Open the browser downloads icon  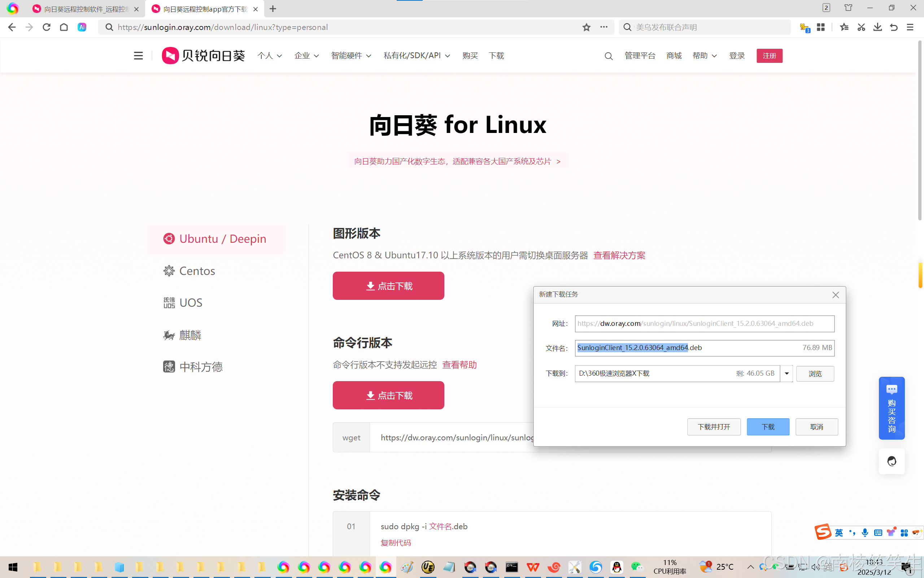[877, 27]
